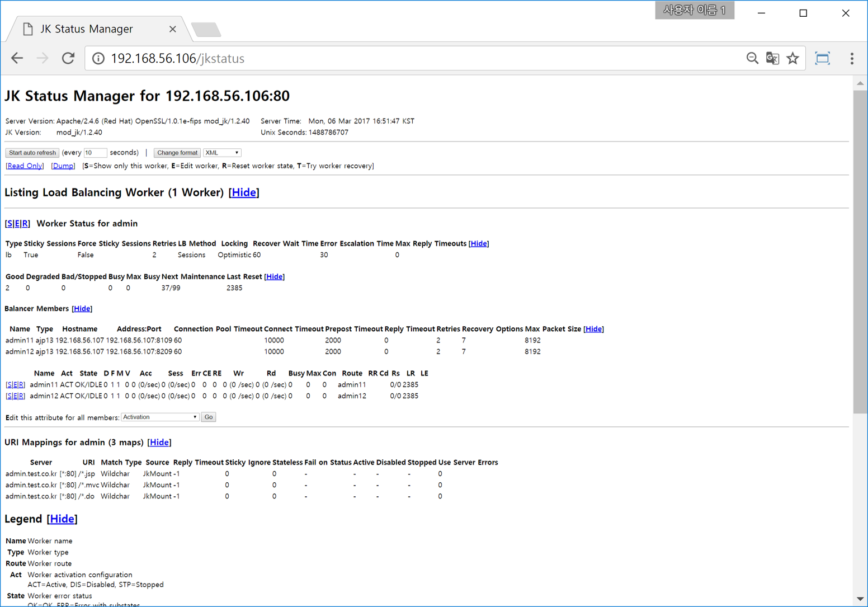This screenshot has width=868, height=607.
Task: Open the Chrome three-dot menu
Action: click(852, 58)
